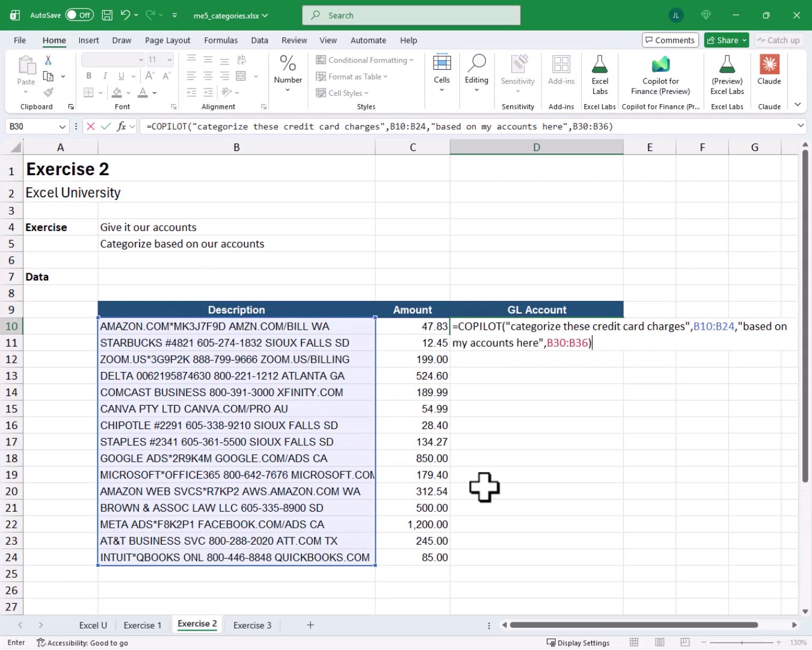This screenshot has height=650, width=812.
Task: Click the Name Box showing B30
Action: tap(36, 126)
